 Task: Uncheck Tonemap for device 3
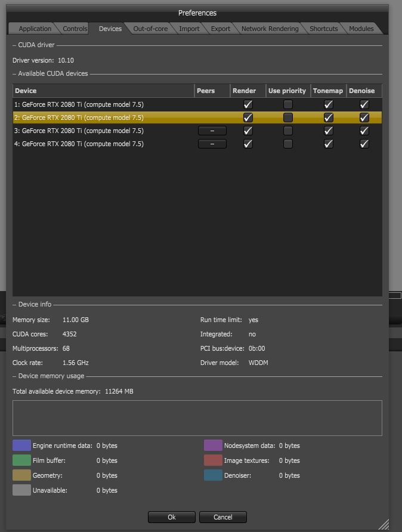(x=328, y=131)
